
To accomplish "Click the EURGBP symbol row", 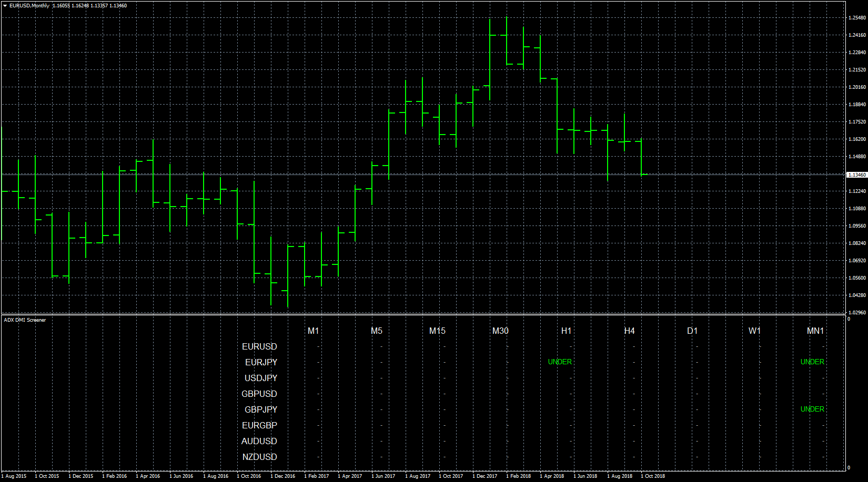I will (259, 425).
